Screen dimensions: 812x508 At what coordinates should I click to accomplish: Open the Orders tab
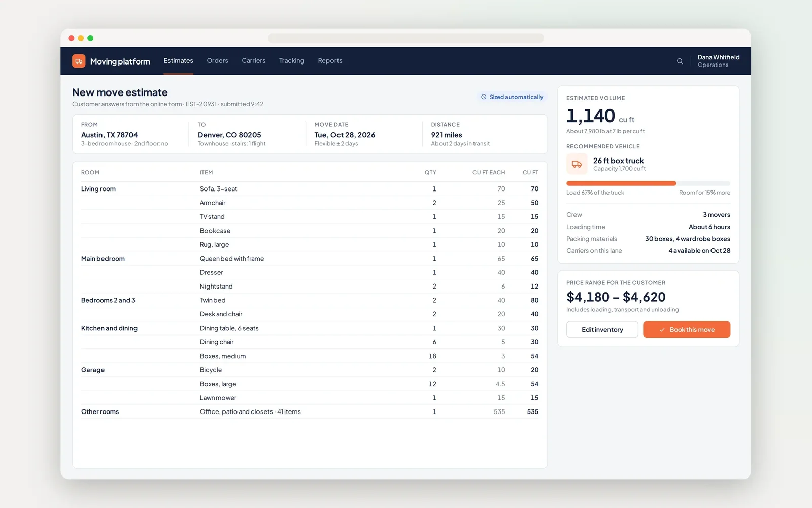pos(217,61)
